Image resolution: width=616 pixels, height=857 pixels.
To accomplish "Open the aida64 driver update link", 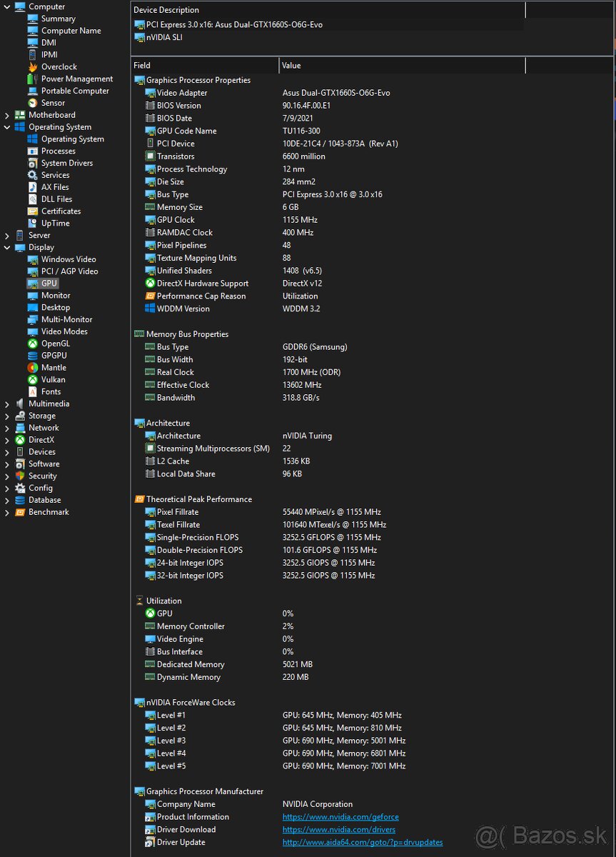I will click(362, 842).
